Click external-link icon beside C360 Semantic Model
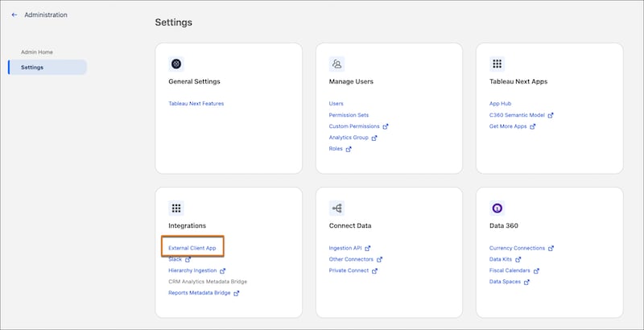This screenshot has width=644, height=330. [x=551, y=116]
